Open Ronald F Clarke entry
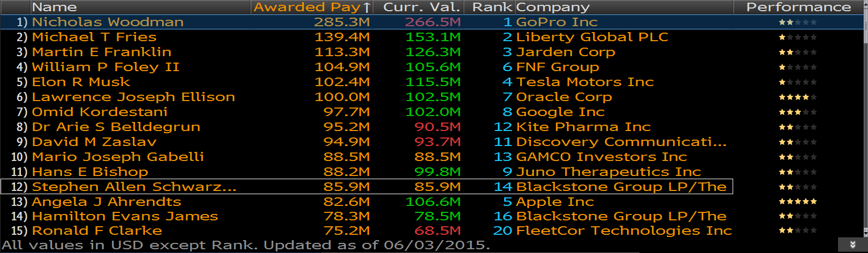This screenshot has width=868, height=253. (97, 231)
